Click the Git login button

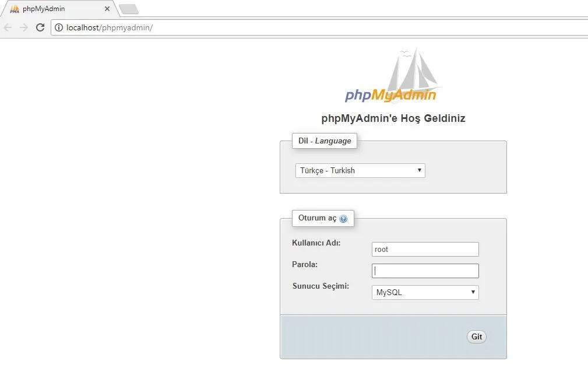click(x=477, y=337)
